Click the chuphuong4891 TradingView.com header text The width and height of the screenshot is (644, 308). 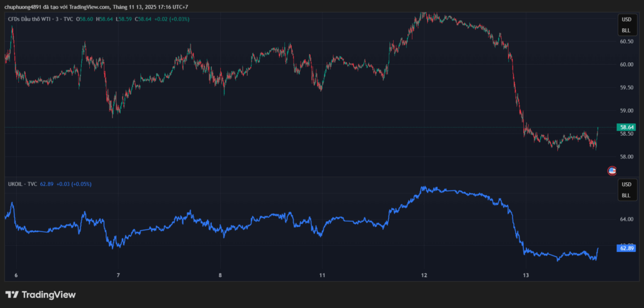point(96,7)
